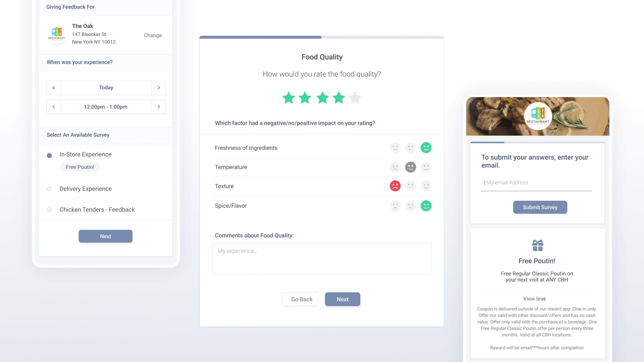Select the sad face icon for Texture rating
Viewport: 644px width, 362px height.
395,186
